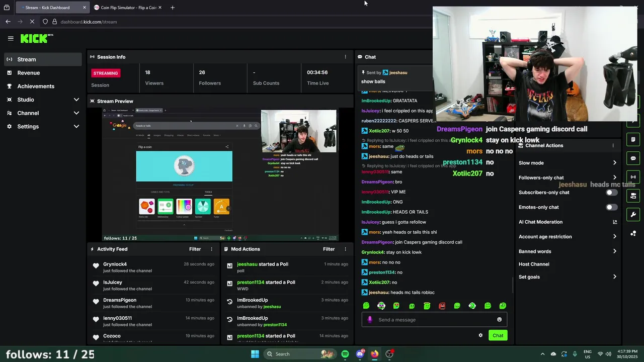This screenshot has height=362, width=644.
Task: Switch to Coin Flip Simulator tab
Action: (128, 8)
